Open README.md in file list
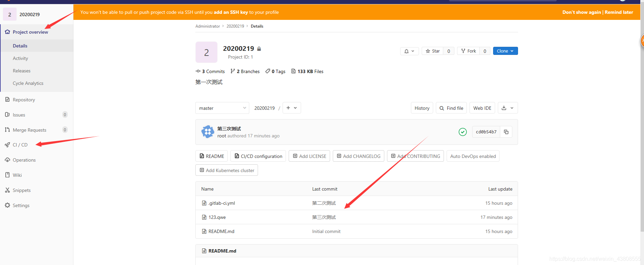644x265 pixels. coord(221,231)
